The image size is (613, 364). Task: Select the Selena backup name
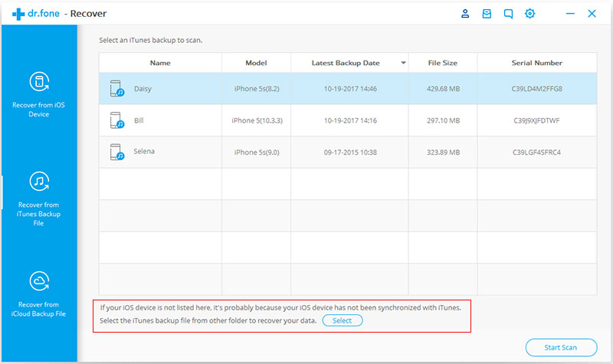point(144,151)
